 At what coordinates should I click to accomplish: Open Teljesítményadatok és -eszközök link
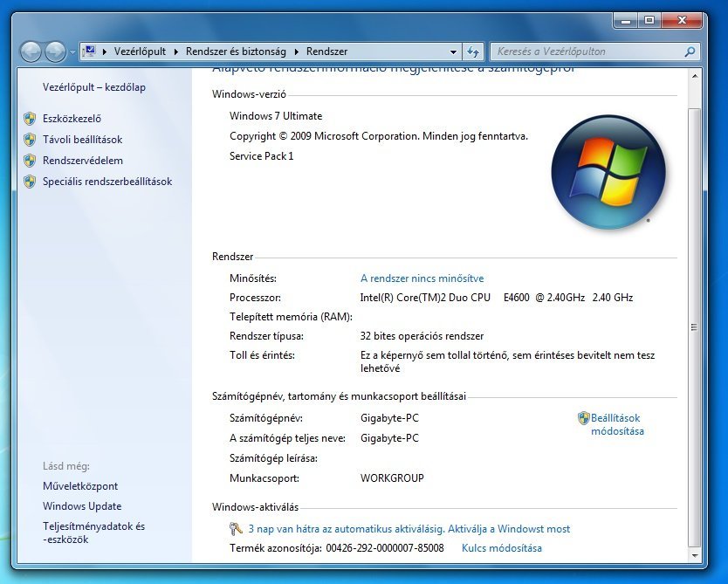point(93,533)
